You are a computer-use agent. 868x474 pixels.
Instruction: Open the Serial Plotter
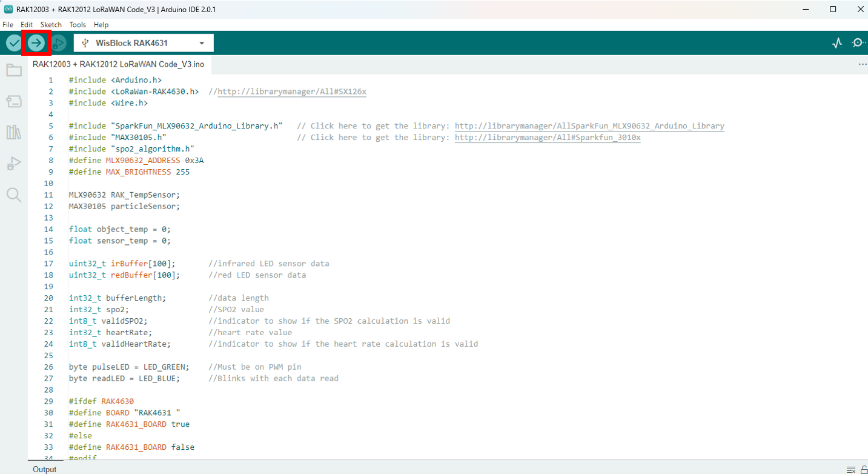coord(837,43)
